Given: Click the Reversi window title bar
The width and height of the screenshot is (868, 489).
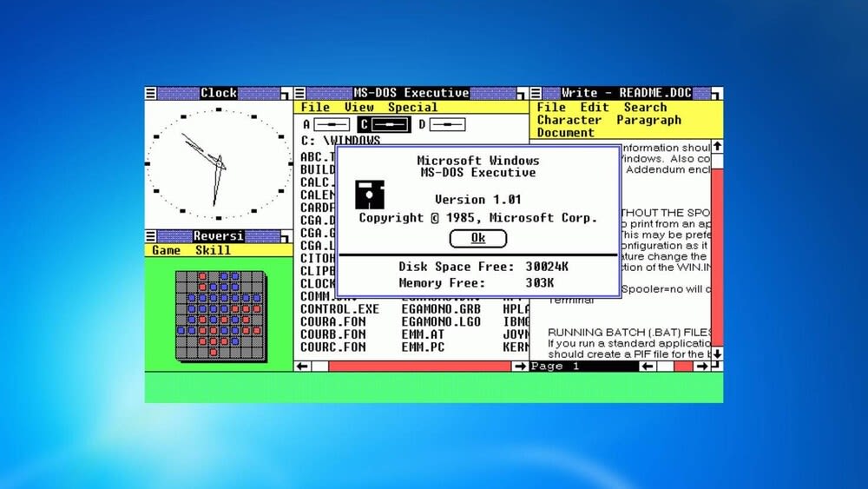Looking at the screenshot, I should pos(219,236).
